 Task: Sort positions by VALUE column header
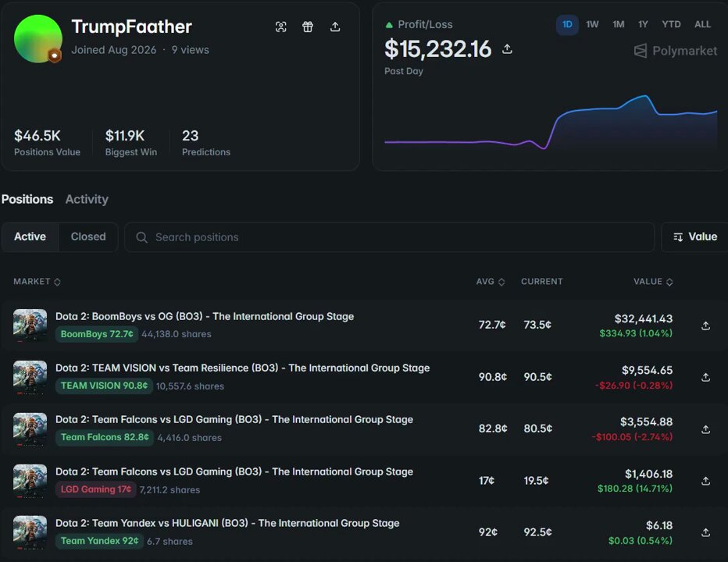point(653,282)
